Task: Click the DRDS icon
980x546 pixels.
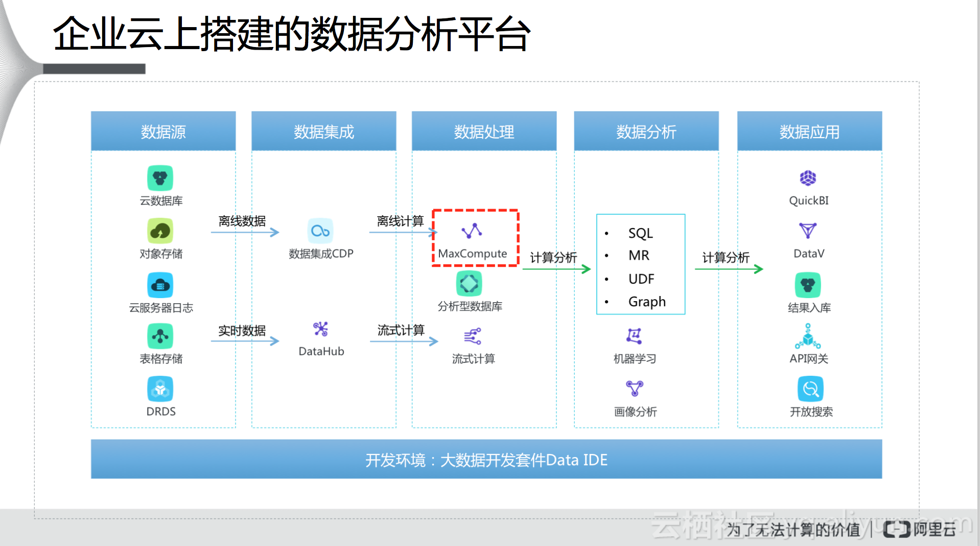Action: coord(160,390)
